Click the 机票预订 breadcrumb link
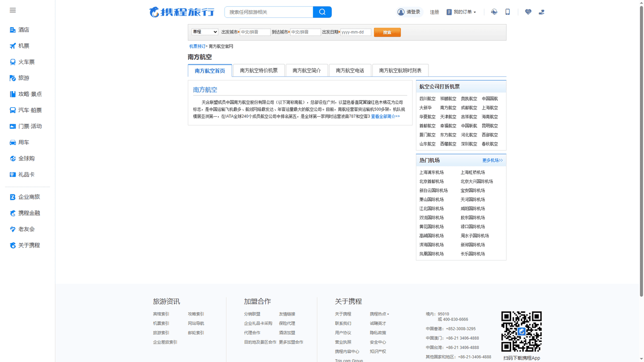644x362 pixels. coord(197,46)
